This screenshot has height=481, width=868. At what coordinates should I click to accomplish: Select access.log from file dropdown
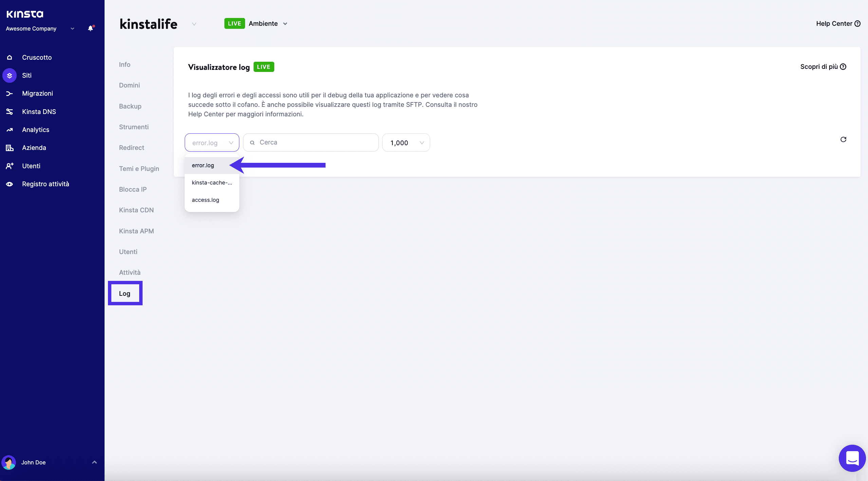click(205, 200)
